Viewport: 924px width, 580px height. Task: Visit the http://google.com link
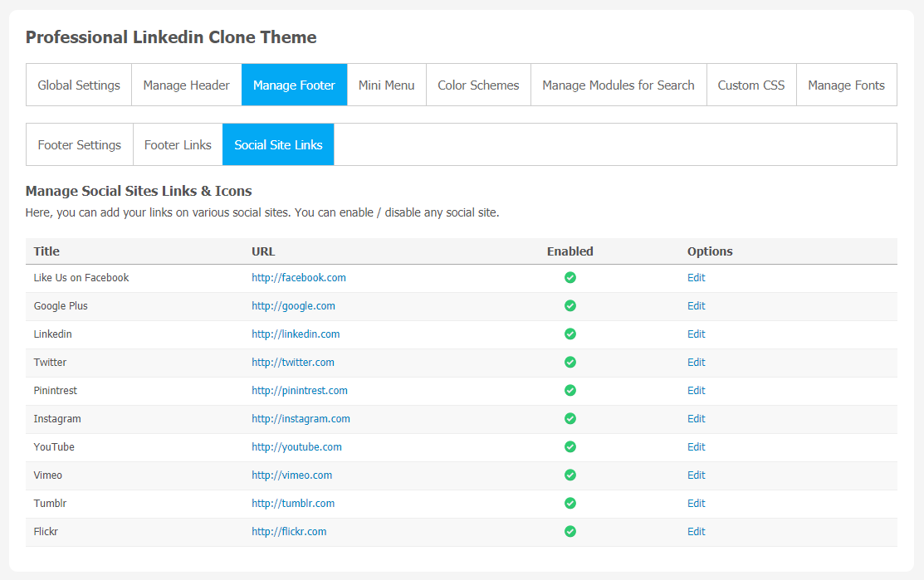tap(293, 306)
